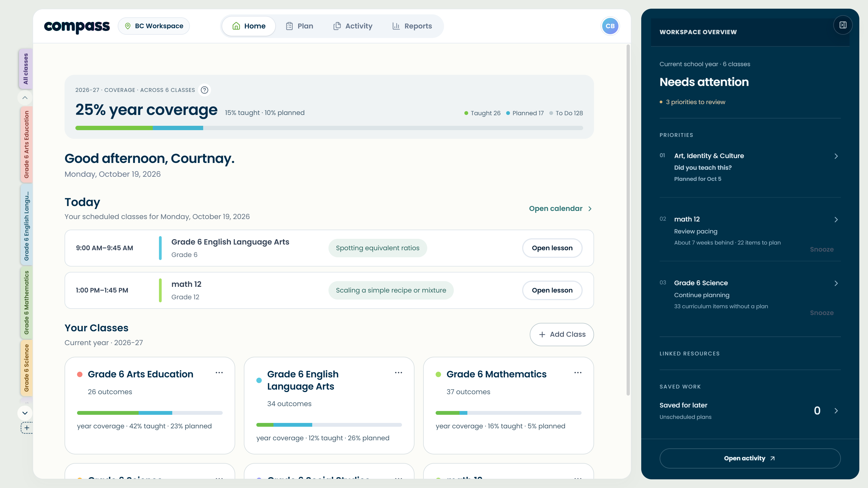Move class tabs down with the arrow
Image resolution: width=868 pixels, height=488 pixels.
pos(25,413)
